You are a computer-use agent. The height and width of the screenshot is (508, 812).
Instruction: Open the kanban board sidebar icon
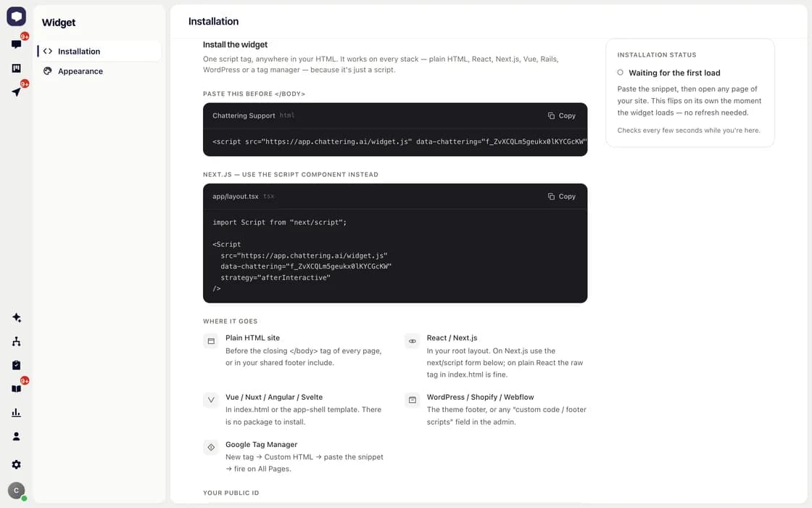click(x=16, y=68)
